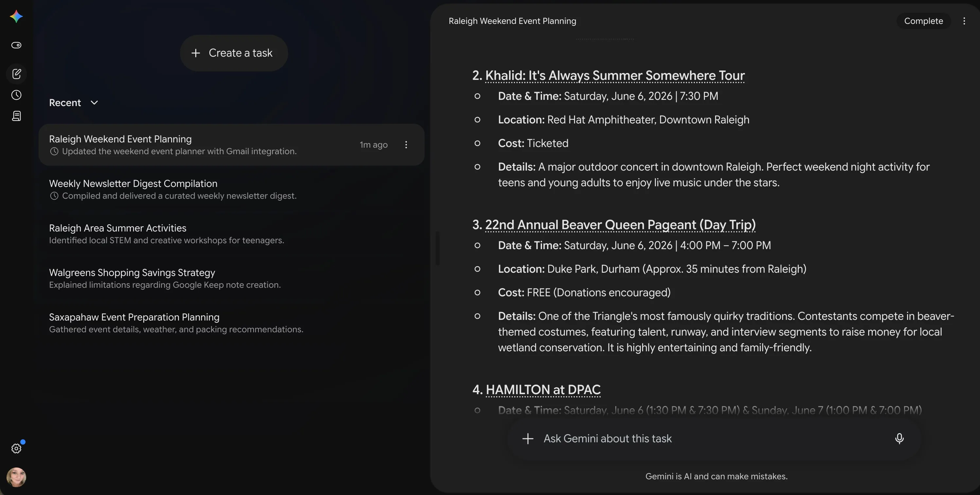Expand the Recent dropdown
Image resolution: width=980 pixels, height=495 pixels.
(x=74, y=103)
